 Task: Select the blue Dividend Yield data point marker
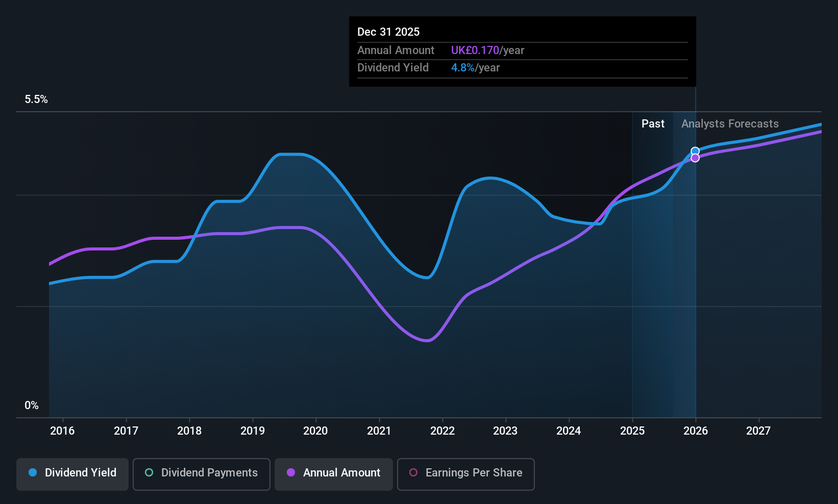pos(695,151)
